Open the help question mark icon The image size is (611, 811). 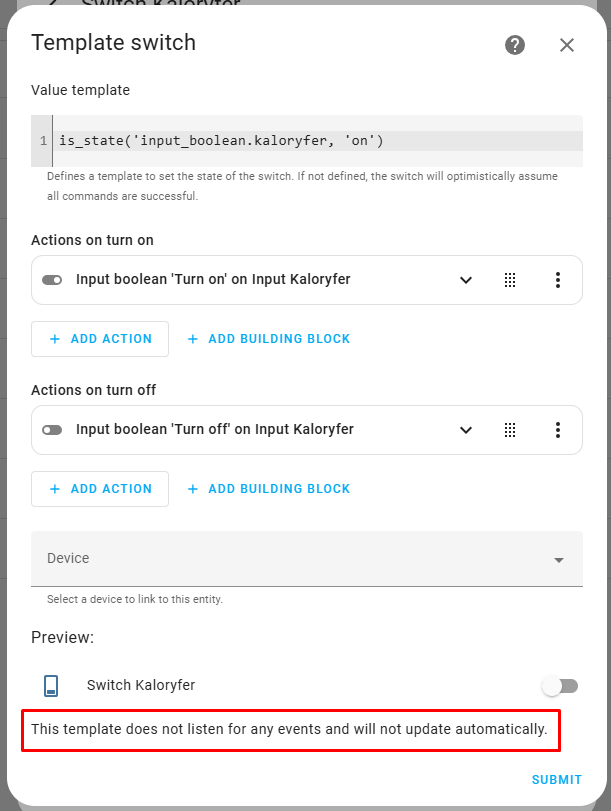click(515, 45)
